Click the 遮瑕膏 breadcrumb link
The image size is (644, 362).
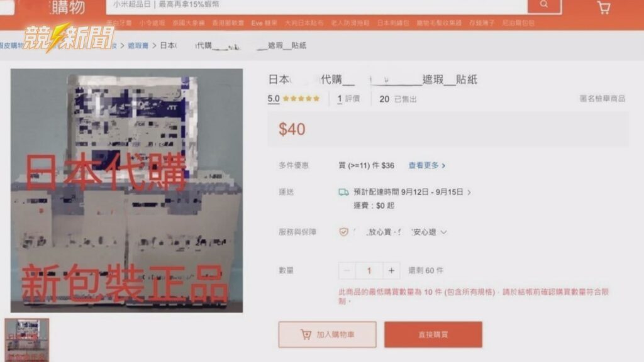[x=138, y=45]
